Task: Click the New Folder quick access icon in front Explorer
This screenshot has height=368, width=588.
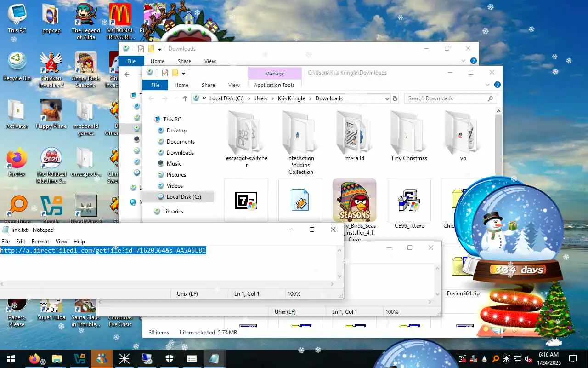Action: pyautogui.click(x=175, y=73)
